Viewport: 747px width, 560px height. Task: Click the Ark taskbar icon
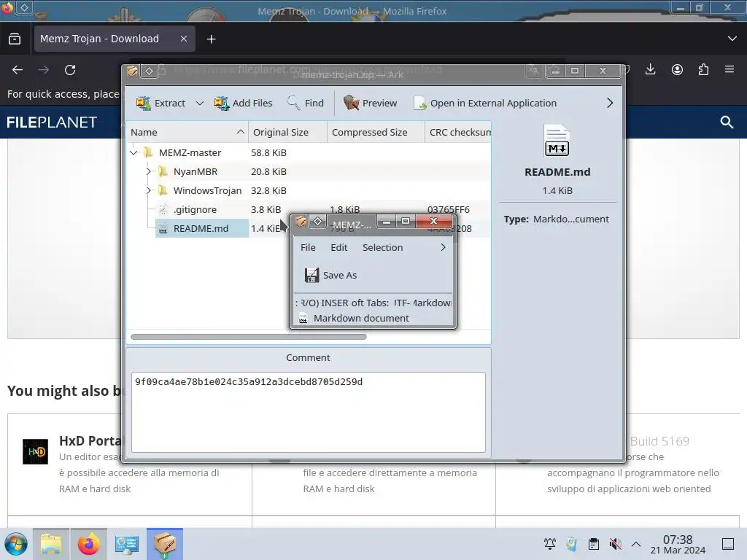coord(165,544)
